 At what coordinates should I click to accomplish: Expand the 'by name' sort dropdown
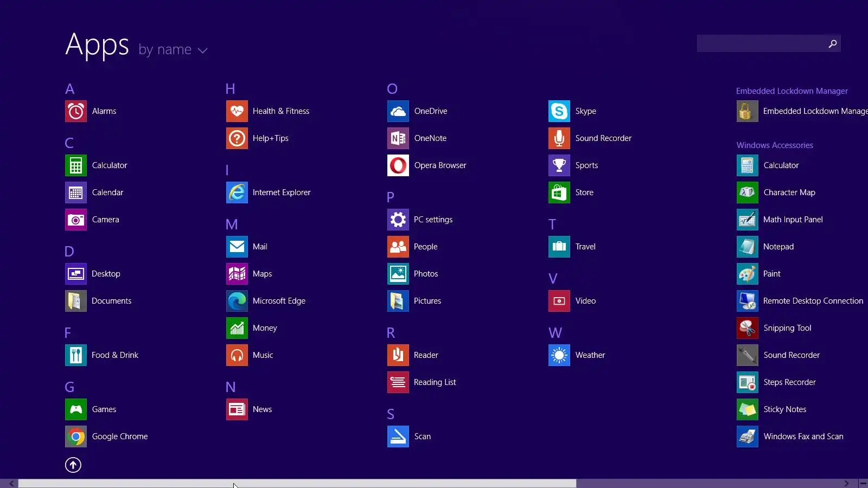tap(173, 50)
